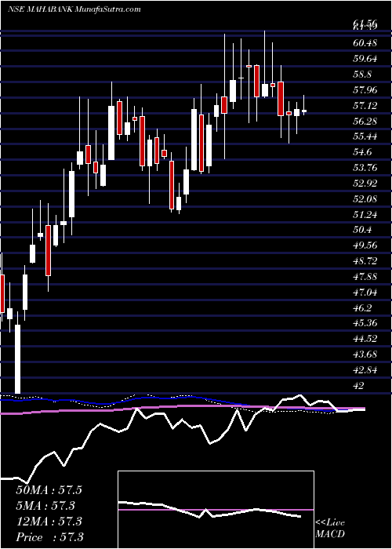Select the 52.08 price axis label
Screen dimensions: 392x549
pyautogui.click(x=365, y=199)
